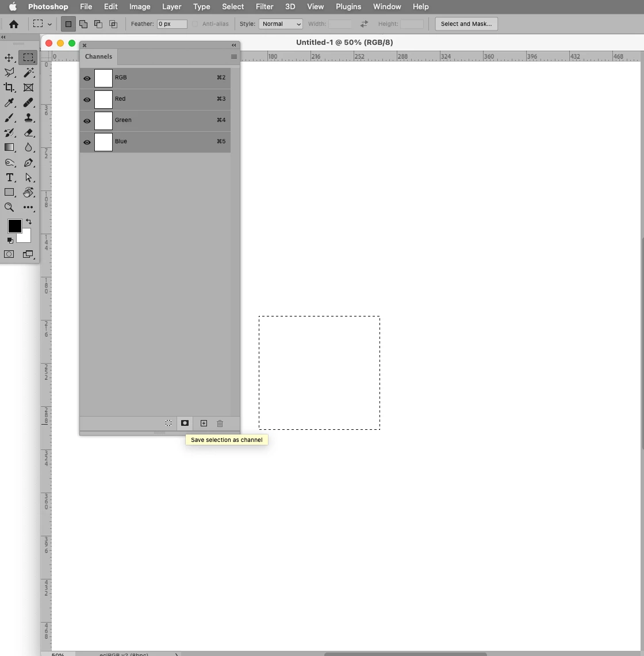
Task: Load channel as selection
Action: coord(168,423)
